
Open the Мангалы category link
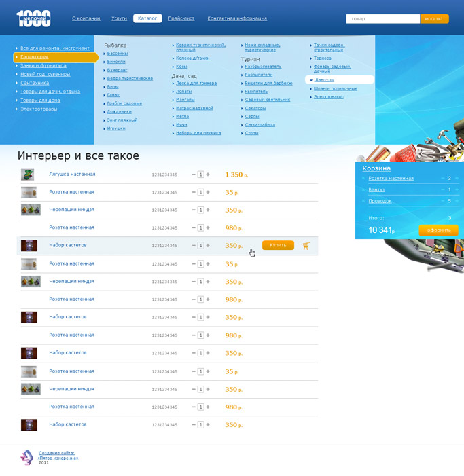[185, 100]
